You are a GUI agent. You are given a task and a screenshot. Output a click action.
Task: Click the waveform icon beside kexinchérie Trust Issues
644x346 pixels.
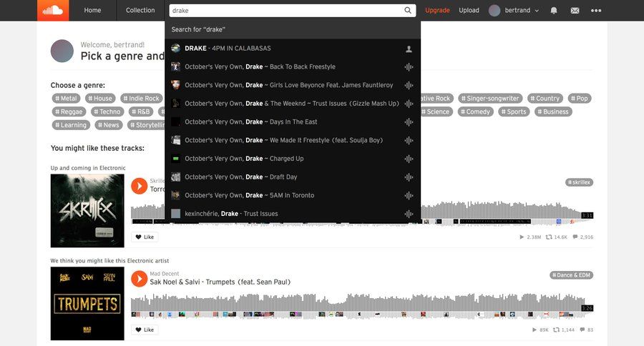(x=409, y=214)
